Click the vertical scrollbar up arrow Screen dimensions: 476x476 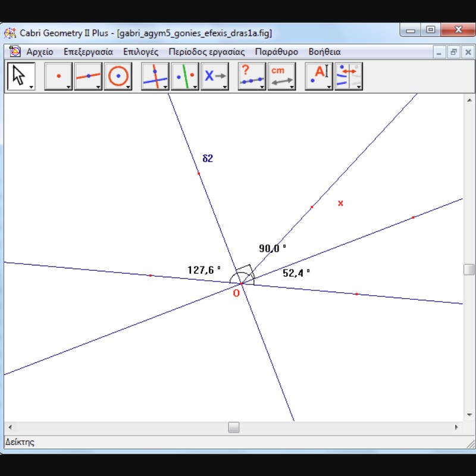[469, 100]
